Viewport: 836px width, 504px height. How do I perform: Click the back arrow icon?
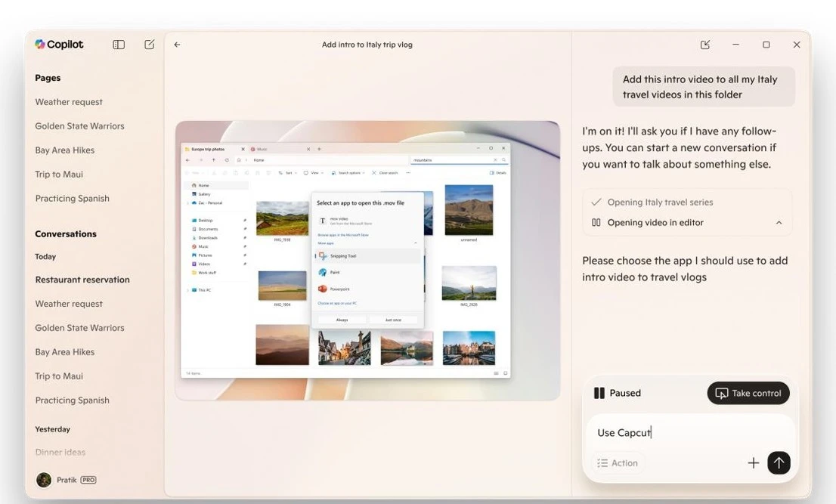click(177, 45)
